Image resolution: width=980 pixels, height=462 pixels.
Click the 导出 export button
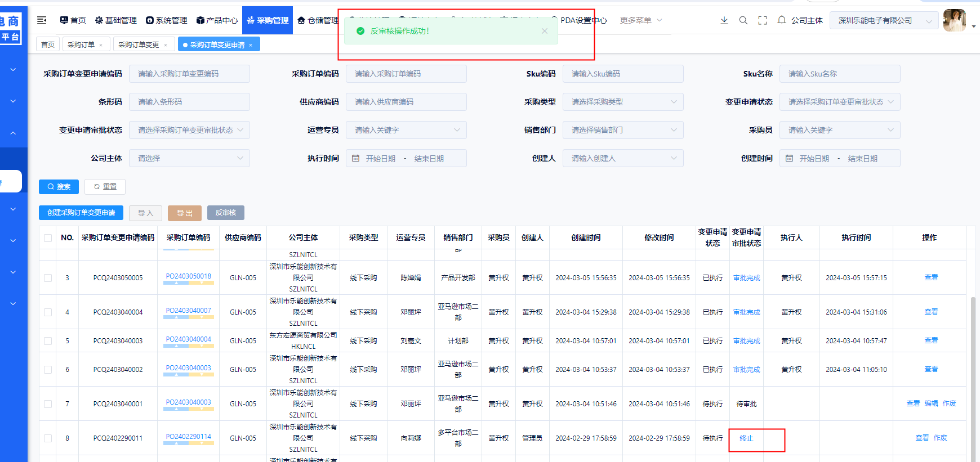click(185, 213)
